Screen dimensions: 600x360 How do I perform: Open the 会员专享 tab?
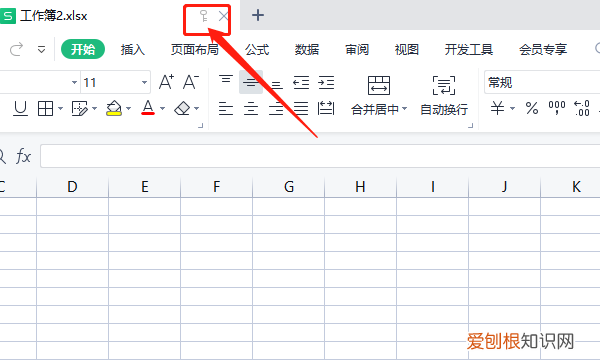coord(543,49)
